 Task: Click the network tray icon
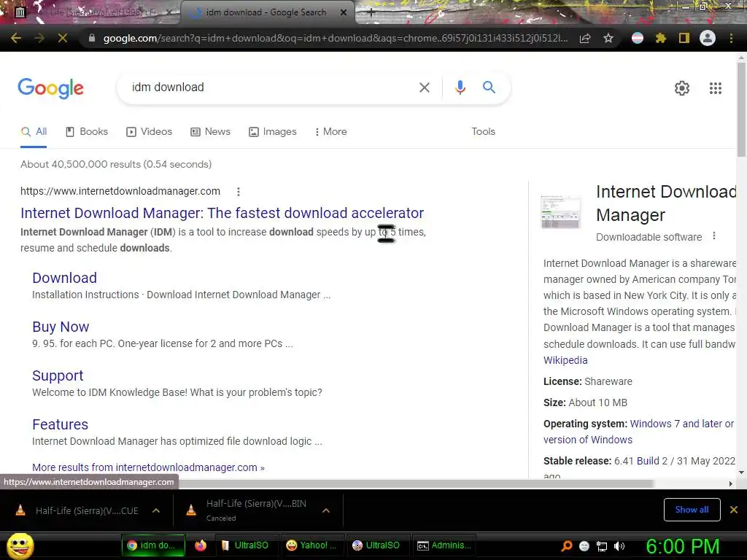(x=602, y=546)
